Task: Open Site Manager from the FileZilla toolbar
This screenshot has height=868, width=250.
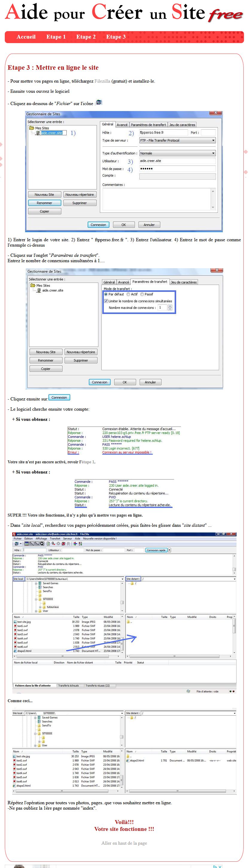Action: (x=16, y=544)
